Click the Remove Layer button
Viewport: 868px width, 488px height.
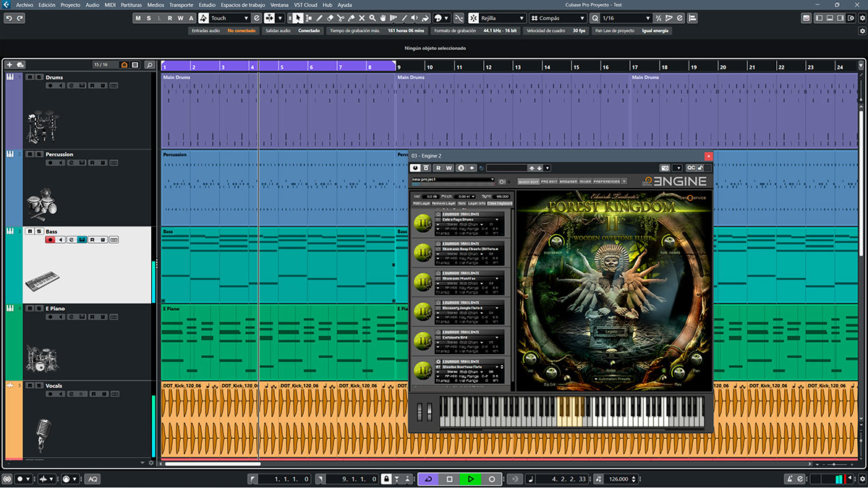(x=443, y=203)
